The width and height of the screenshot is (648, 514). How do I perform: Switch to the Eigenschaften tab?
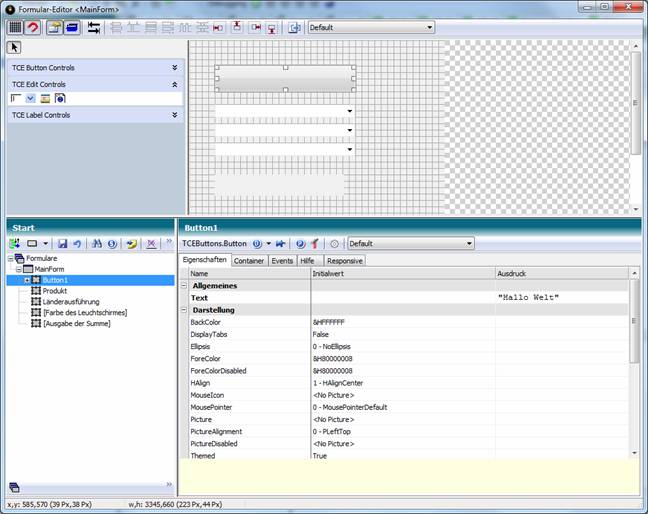click(x=205, y=260)
